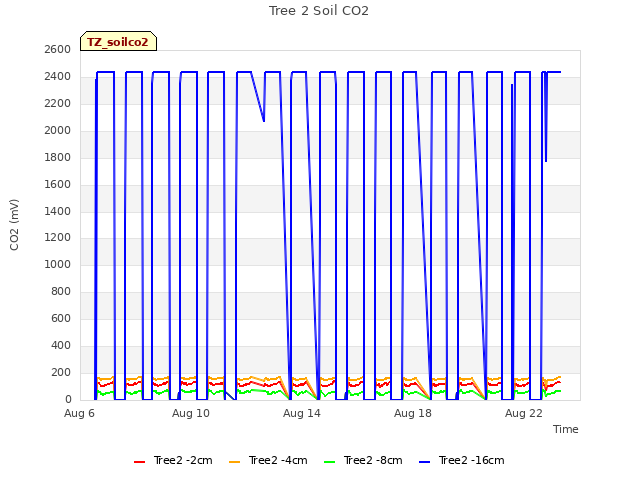640x480 pixels.
Task: Click the blue dip to 2080 near Aug 12
Action: tap(264, 120)
